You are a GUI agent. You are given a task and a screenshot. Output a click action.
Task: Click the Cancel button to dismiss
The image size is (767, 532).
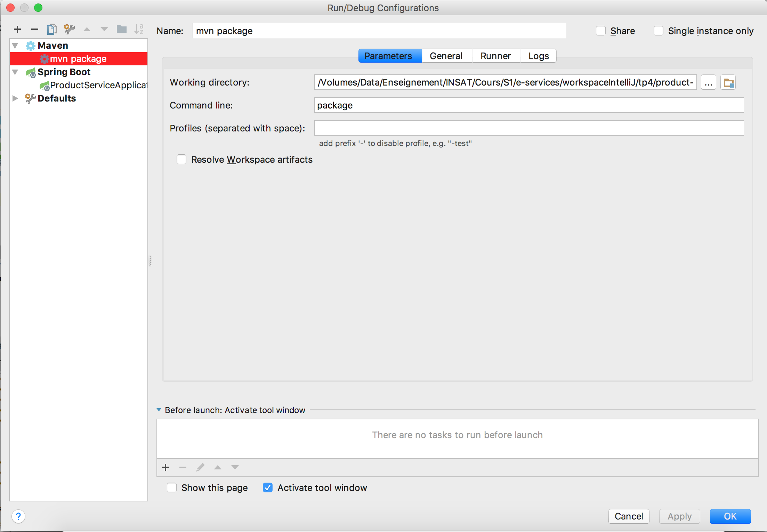tap(629, 515)
